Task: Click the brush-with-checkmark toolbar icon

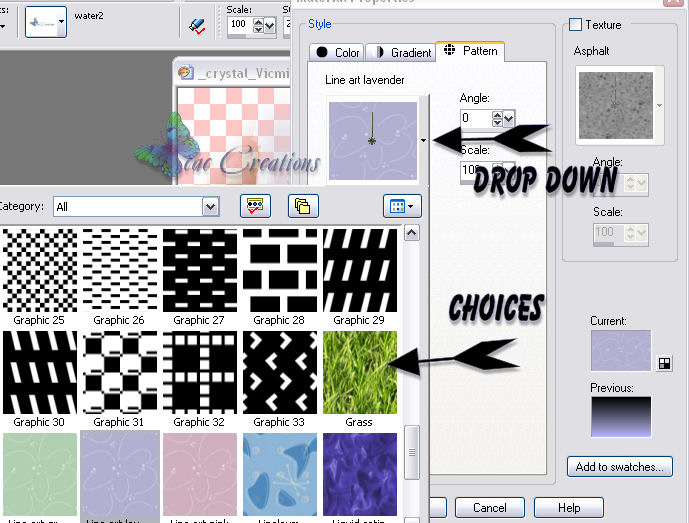Action: pos(197,26)
